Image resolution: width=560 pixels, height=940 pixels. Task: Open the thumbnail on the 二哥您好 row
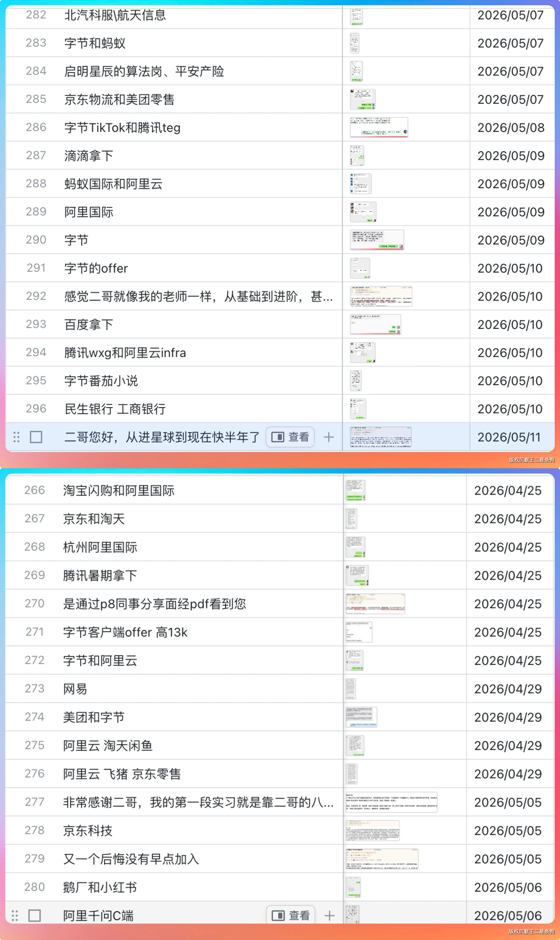pyautogui.click(x=381, y=437)
